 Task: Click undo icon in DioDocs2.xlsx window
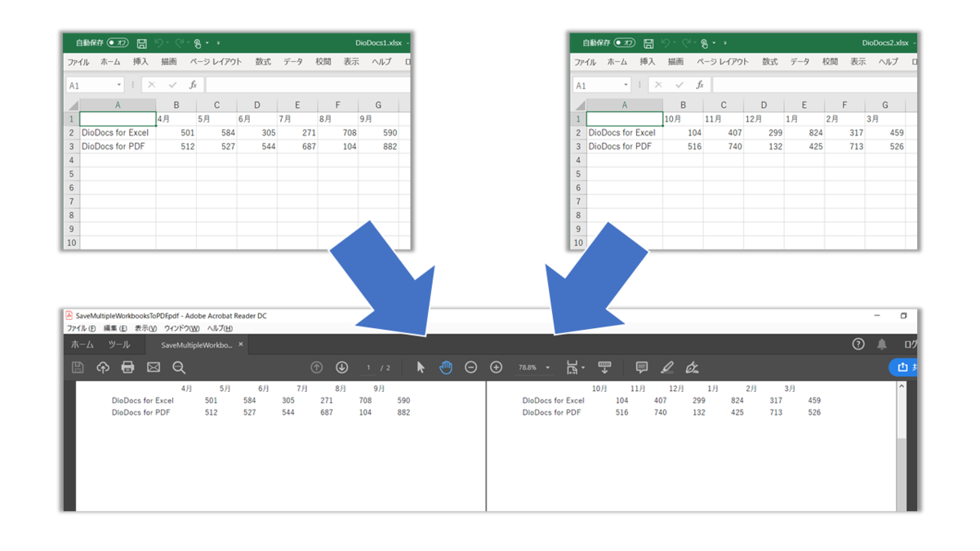[x=666, y=42]
